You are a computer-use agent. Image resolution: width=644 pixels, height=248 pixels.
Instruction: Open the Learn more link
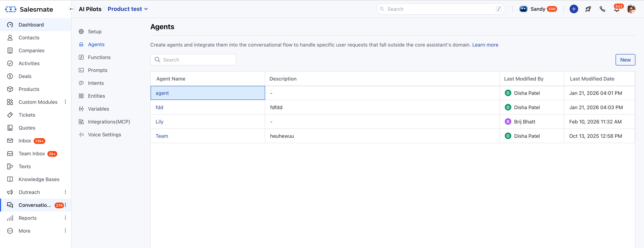tap(485, 45)
